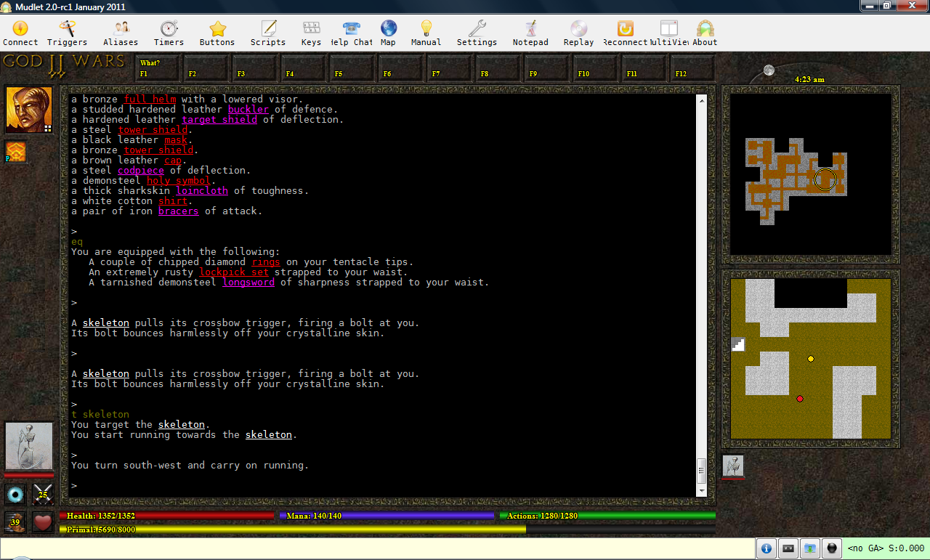This screenshot has height=560, width=930.
Task: Open the Aliases editor
Action: [121, 33]
